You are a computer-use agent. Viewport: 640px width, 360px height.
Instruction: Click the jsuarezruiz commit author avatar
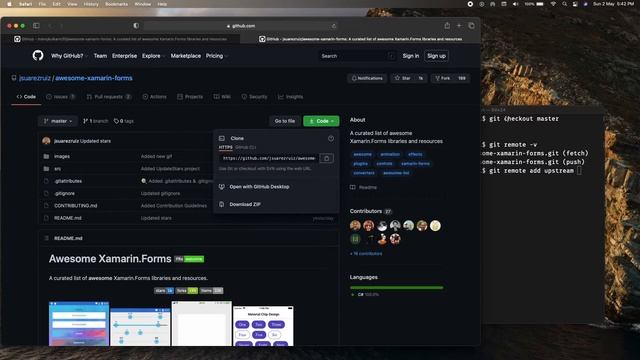(46, 141)
